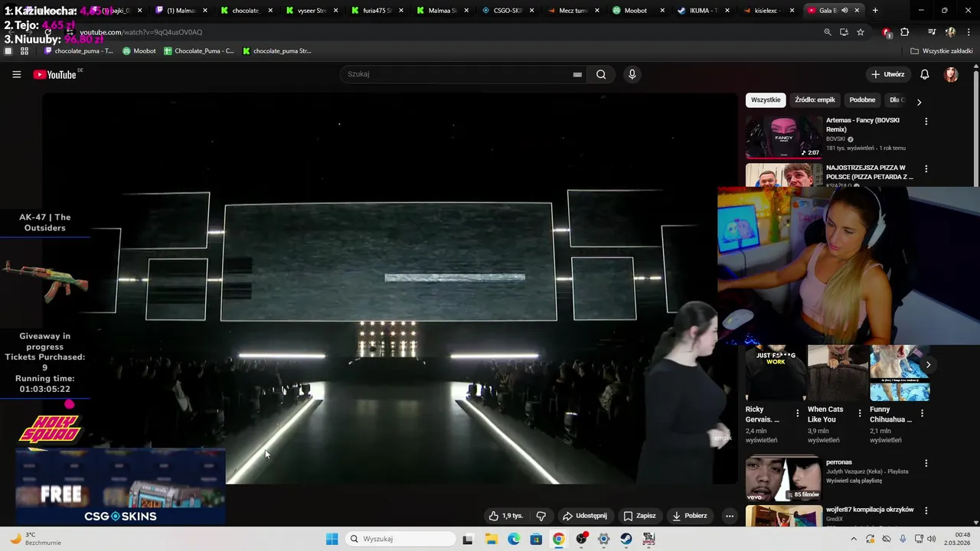The width and height of the screenshot is (980, 551).
Task: Open YouTube notifications bell
Action: (924, 74)
